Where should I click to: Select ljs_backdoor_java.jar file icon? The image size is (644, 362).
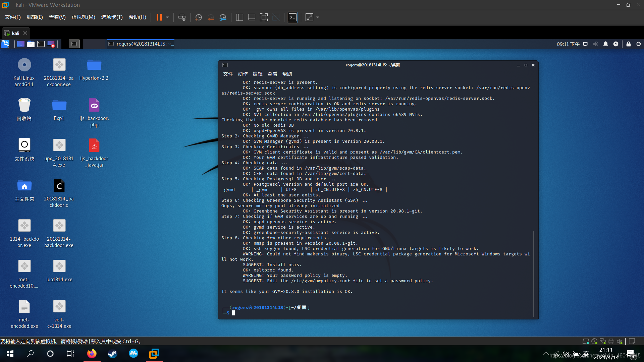[x=94, y=153]
